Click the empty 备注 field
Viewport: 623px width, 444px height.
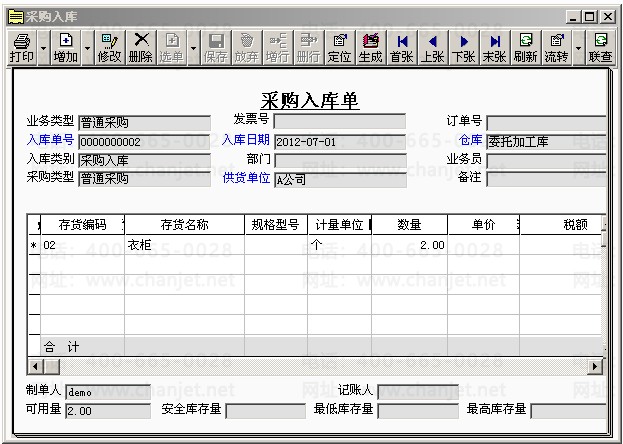546,179
